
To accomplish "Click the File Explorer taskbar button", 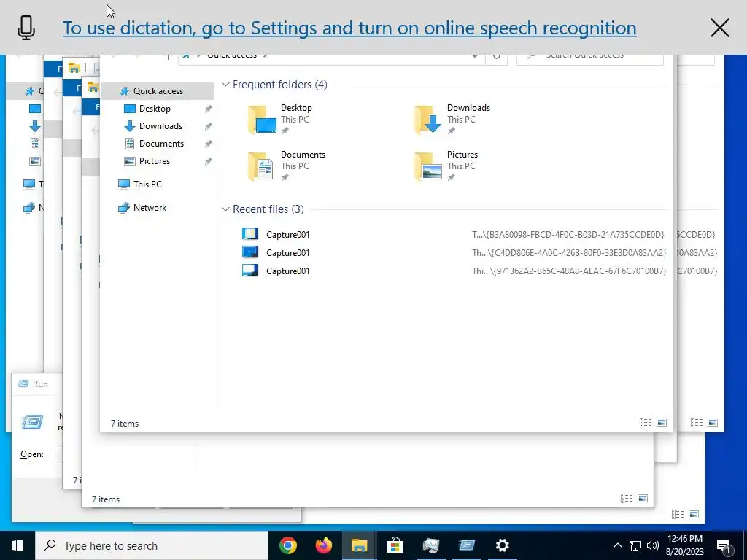I will coord(359,545).
